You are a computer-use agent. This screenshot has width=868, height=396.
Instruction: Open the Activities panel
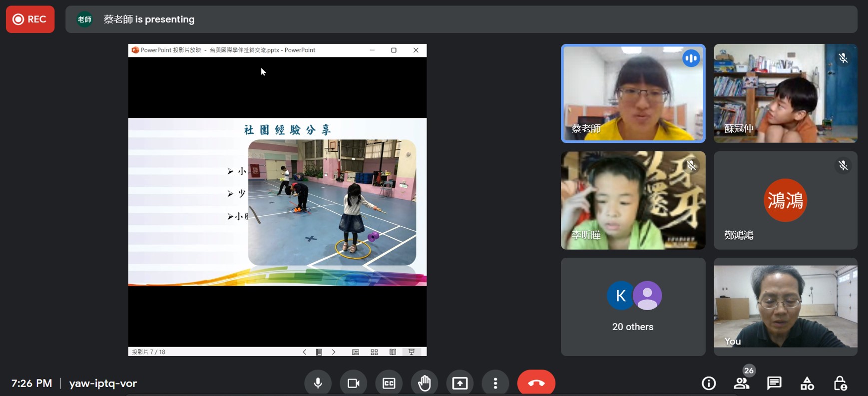(807, 383)
